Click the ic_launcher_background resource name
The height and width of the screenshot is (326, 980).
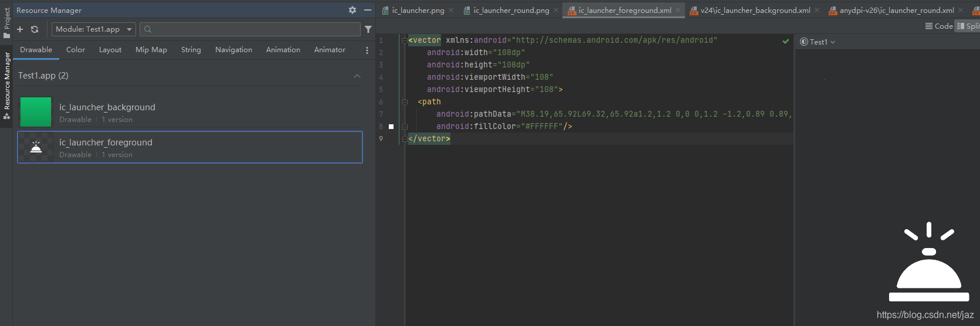[107, 107]
